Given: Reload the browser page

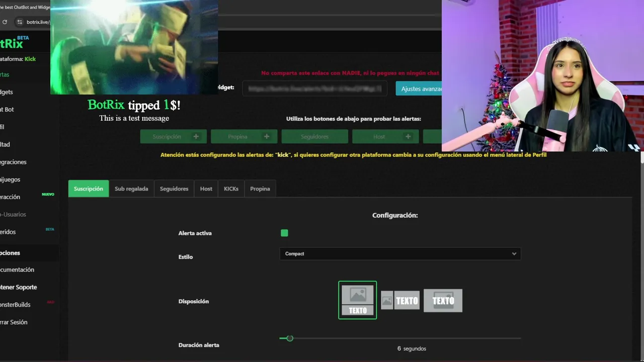Looking at the screenshot, I should click(x=5, y=22).
